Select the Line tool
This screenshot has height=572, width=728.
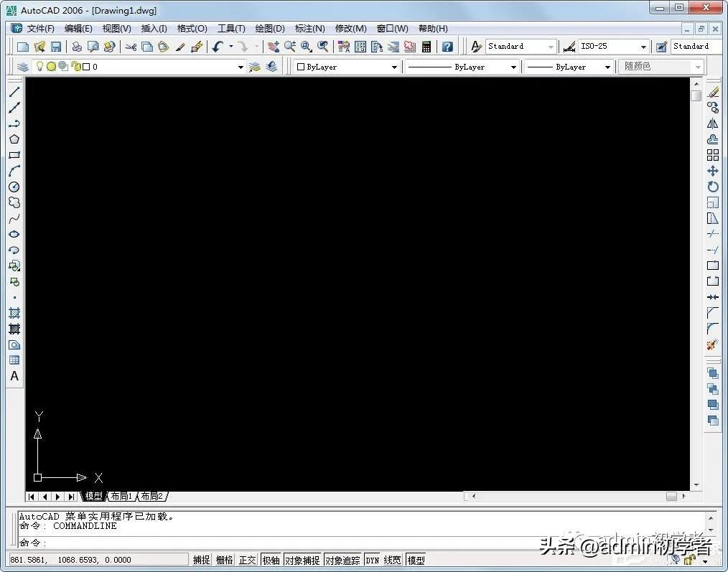(15, 91)
